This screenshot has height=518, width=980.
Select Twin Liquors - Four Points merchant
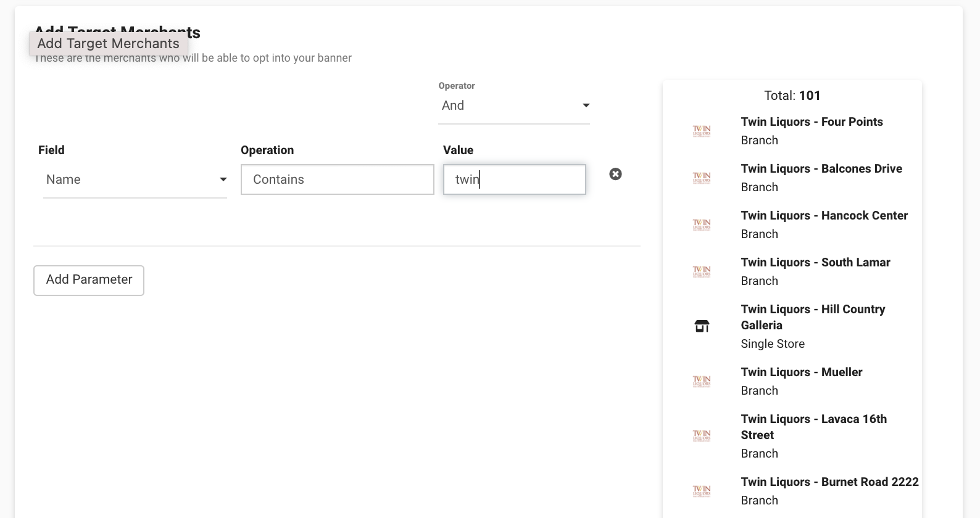coord(812,122)
